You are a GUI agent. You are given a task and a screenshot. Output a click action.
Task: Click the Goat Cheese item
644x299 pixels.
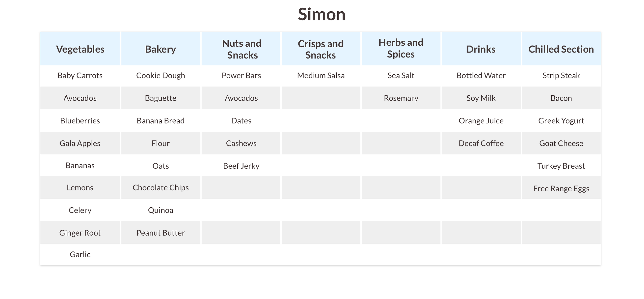[x=561, y=143]
